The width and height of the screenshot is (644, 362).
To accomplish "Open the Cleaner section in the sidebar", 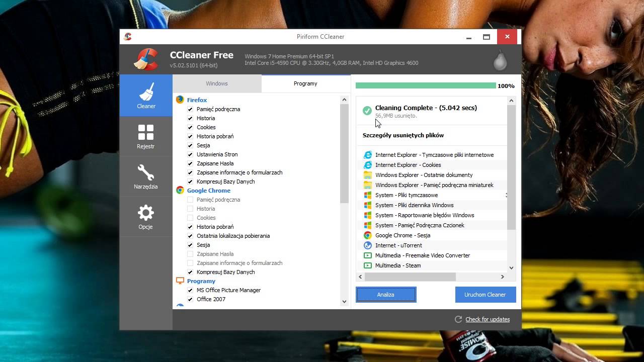I will (x=146, y=96).
